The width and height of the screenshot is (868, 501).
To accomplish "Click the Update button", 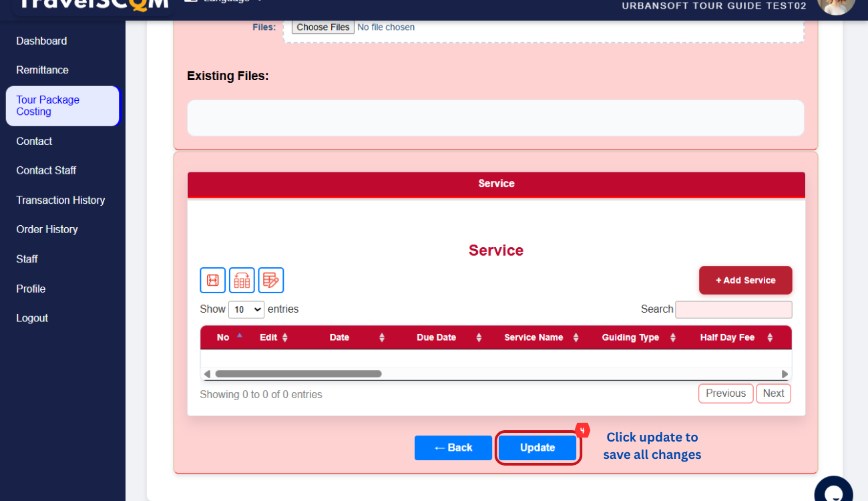I will point(537,448).
